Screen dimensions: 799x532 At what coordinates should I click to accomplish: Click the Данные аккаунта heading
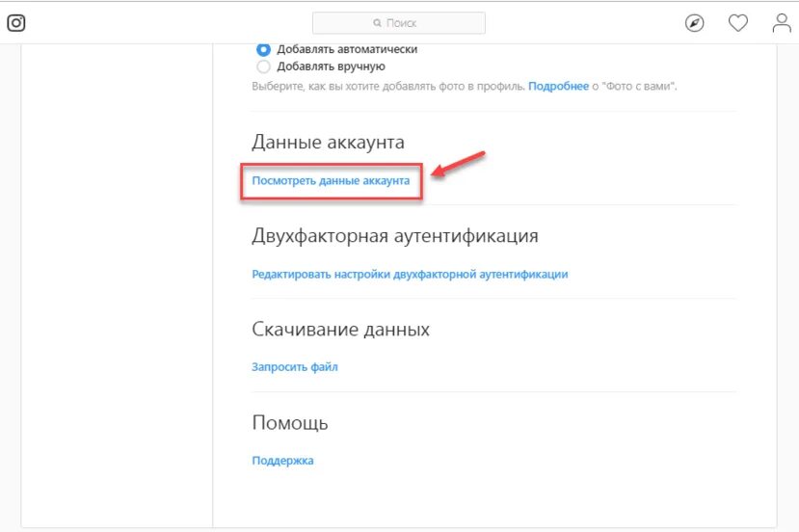pyautogui.click(x=328, y=143)
